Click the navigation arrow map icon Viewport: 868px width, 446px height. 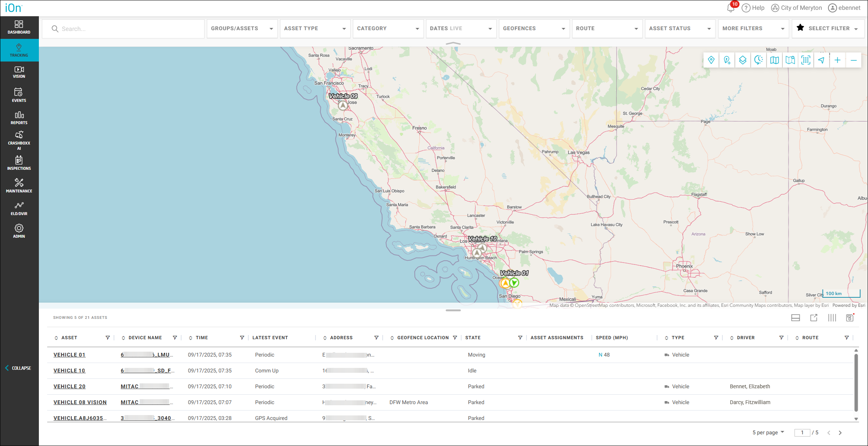click(822, 60)
